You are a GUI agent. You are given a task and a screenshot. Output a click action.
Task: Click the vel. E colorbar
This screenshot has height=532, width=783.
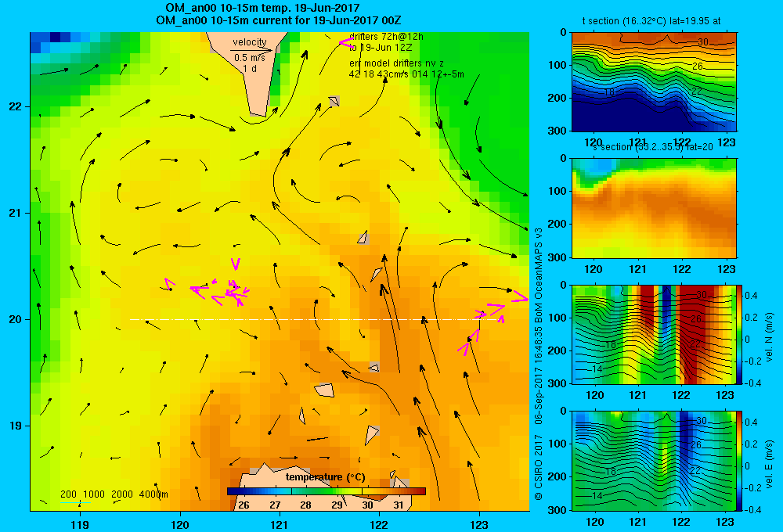(x=739, y=461)
